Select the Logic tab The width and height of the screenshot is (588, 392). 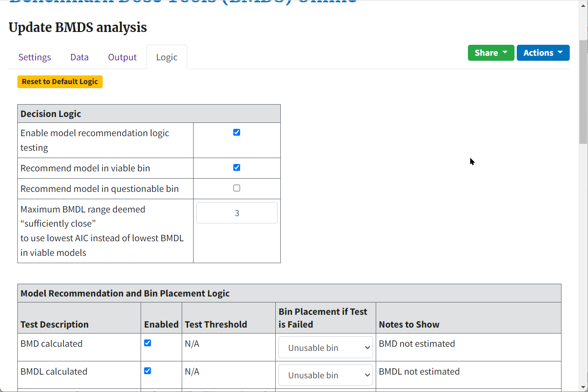(x=167, y=57)
